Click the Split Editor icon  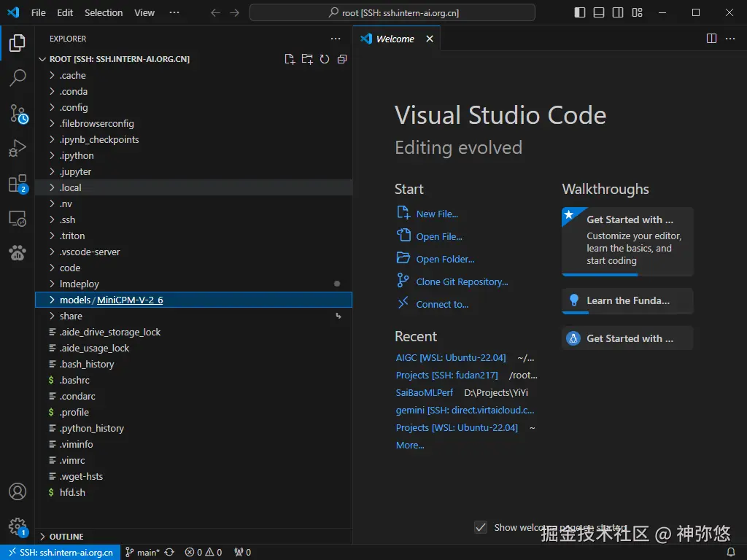pos(711,39)
